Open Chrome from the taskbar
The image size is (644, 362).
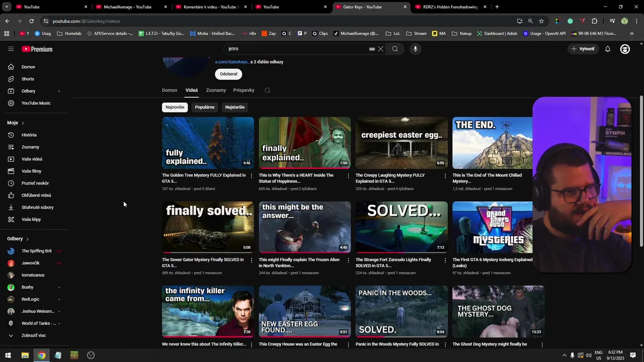(41, 355)
